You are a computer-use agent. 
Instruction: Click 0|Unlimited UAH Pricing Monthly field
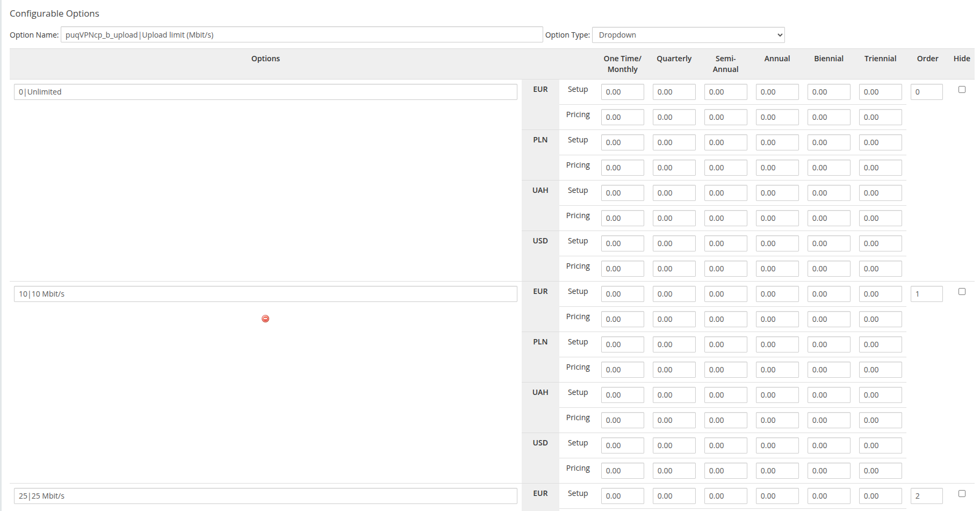[x=623, y=218]
